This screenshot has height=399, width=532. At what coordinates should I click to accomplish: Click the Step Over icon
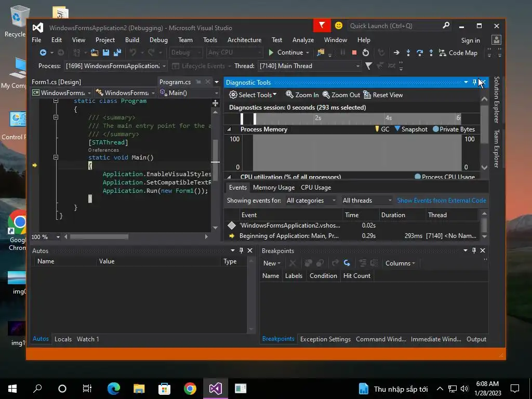pyautogui.click(x=420, y=52)
